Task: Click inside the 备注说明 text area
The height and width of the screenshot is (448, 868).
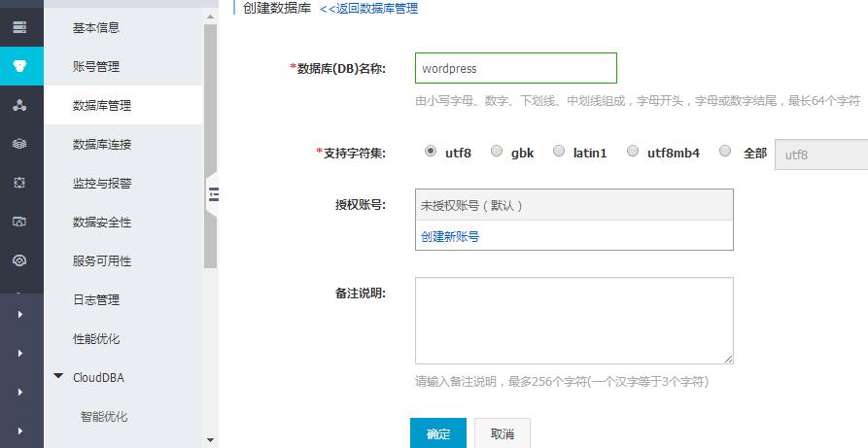Action: tap(574, 321)
